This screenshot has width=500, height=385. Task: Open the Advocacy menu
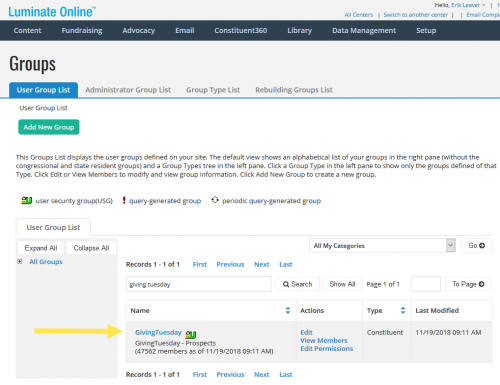tap(138, 30)
